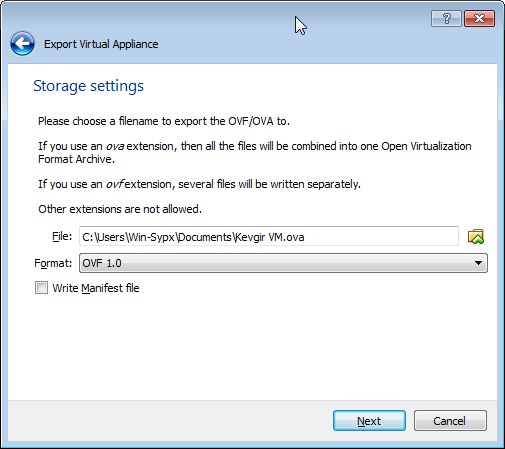Click the "Format:" field label

tap(53, 263)
